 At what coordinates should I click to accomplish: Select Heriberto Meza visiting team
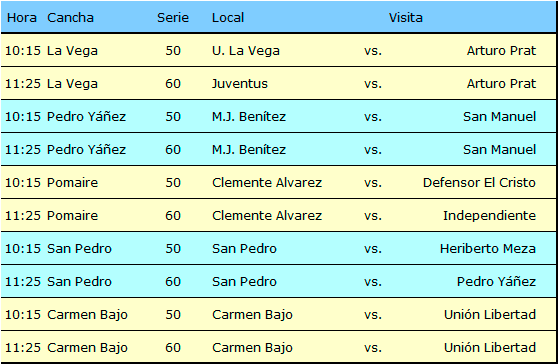(x=488, y=248)
